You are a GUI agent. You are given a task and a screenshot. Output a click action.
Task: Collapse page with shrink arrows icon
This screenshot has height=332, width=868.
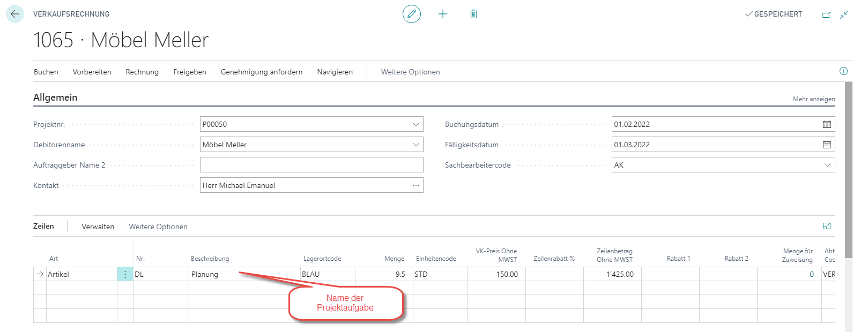coord(844,14)
